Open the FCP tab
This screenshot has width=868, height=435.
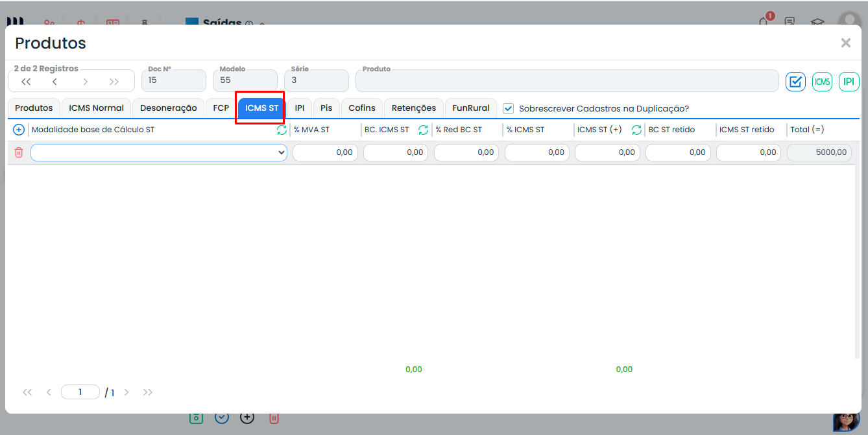click(x=221, y=108)
